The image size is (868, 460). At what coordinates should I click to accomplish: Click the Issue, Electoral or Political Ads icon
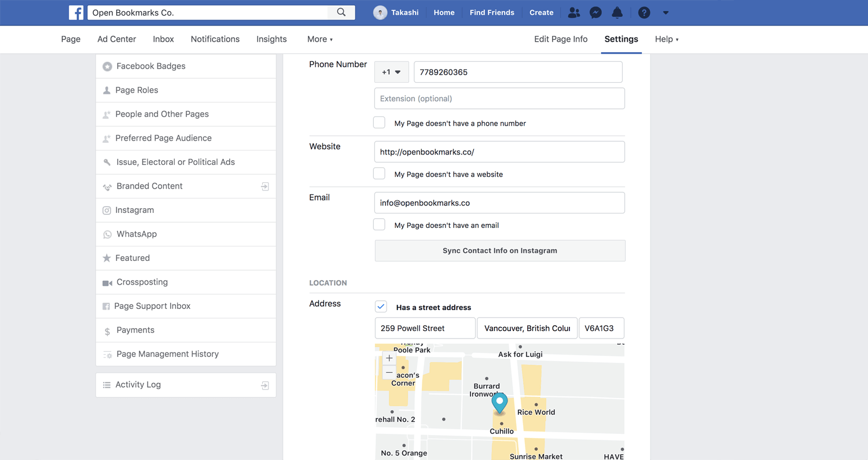[107, 163]
